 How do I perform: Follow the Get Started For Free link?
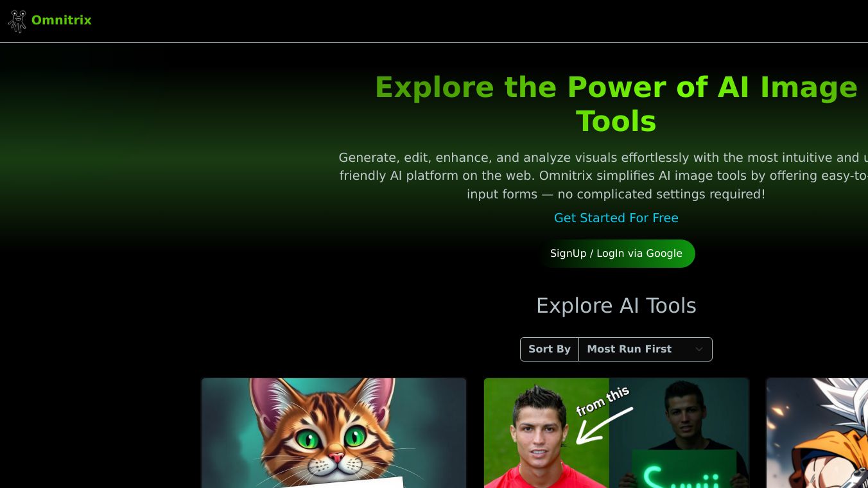[x=616, y=218]
